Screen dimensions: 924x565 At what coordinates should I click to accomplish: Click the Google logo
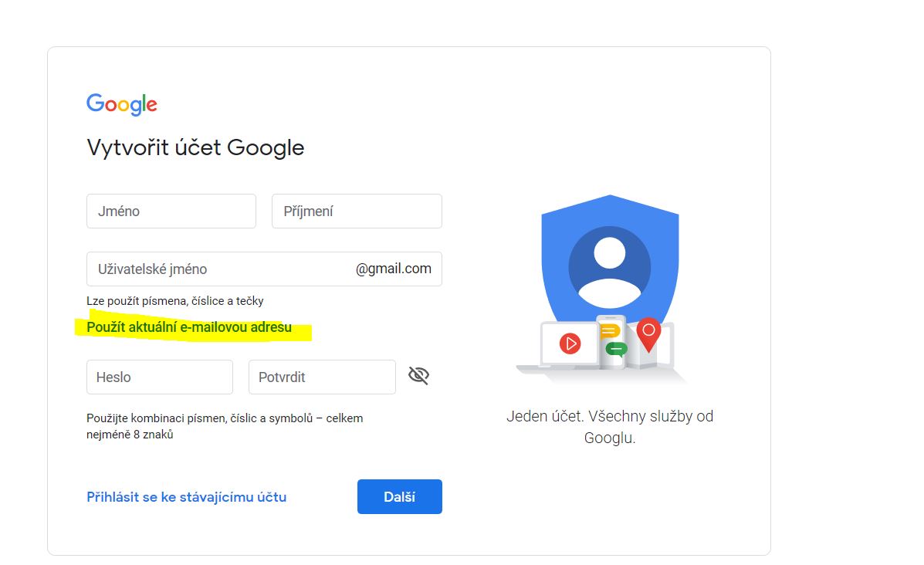tap(122, 104)
